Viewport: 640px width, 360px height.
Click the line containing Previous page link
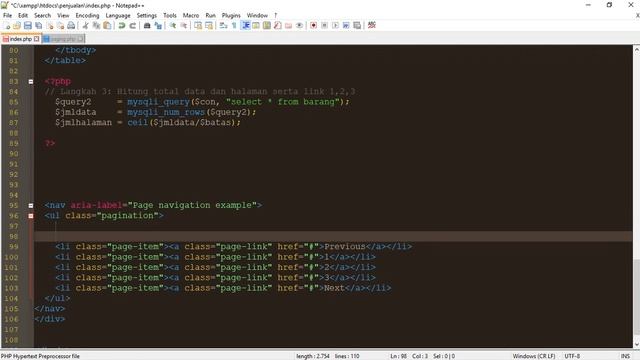tap(233, 247)
